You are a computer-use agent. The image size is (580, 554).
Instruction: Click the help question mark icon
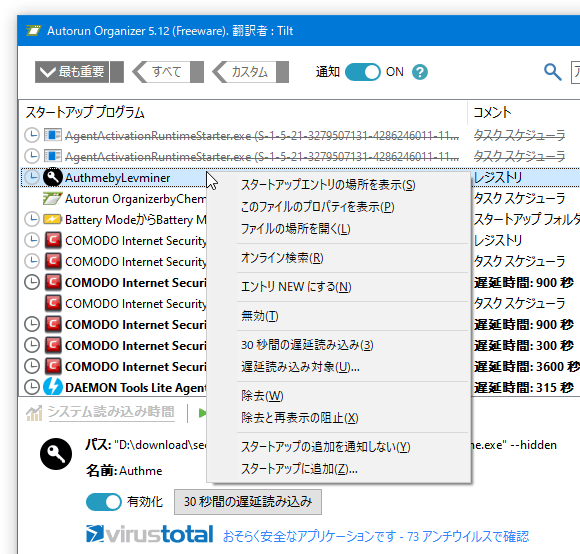420,72
